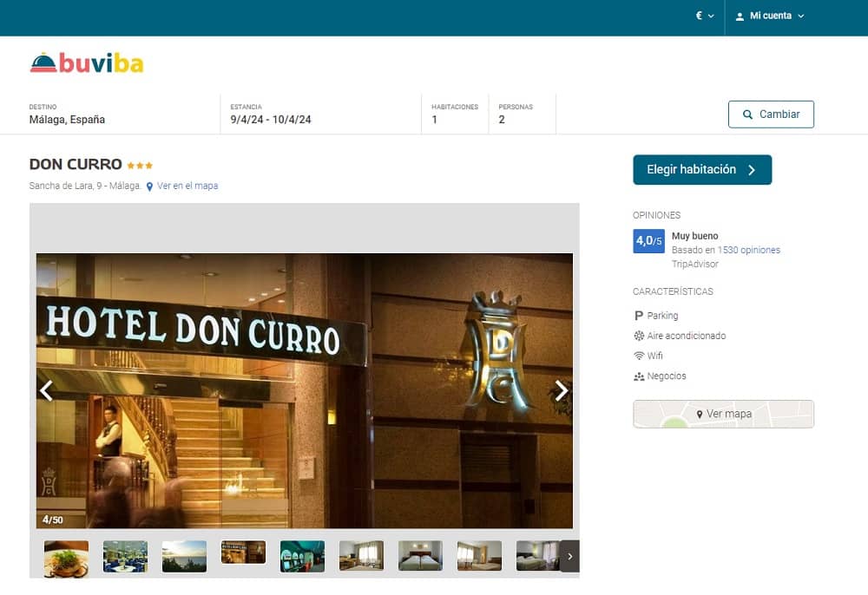Click the Wifi signal icon
The width and height of the screenshot is (868, 595).
click(639, 356)
